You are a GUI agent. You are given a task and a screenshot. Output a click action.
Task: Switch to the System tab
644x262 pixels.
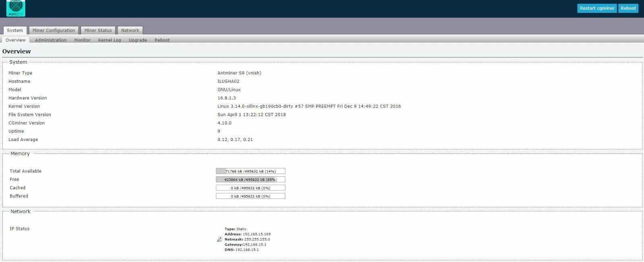[x=15, y=30]
